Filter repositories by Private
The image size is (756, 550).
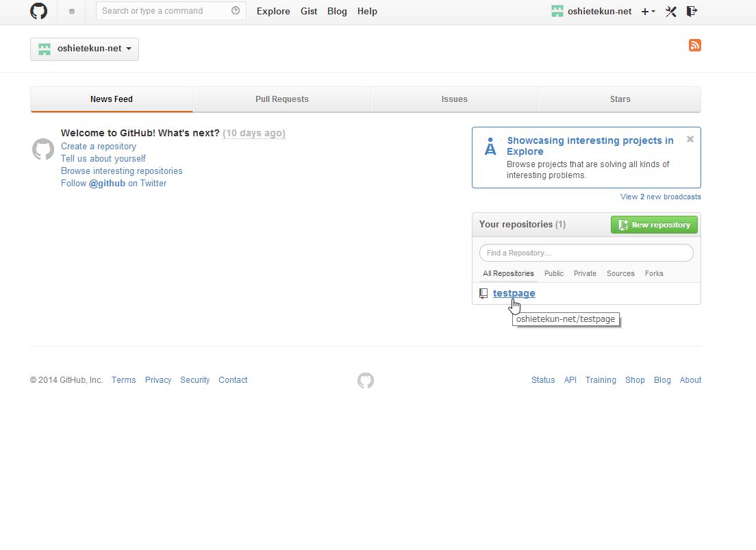point(585,273)
